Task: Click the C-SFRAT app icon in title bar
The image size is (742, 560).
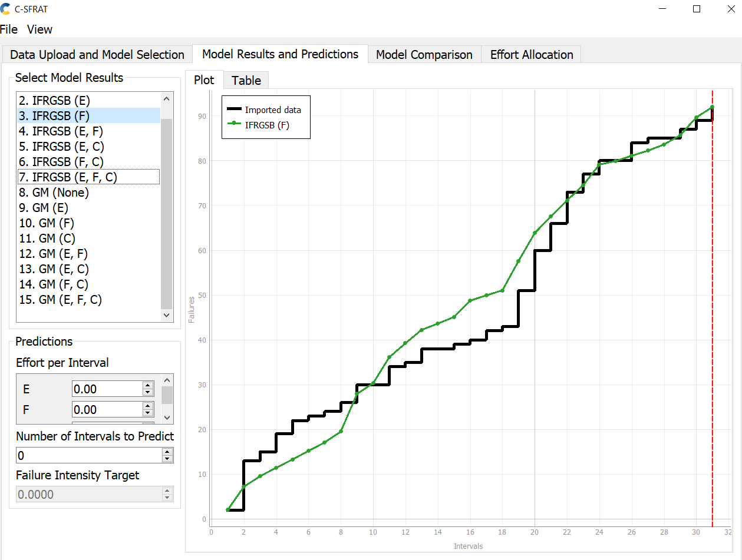Action: point(6,9)
